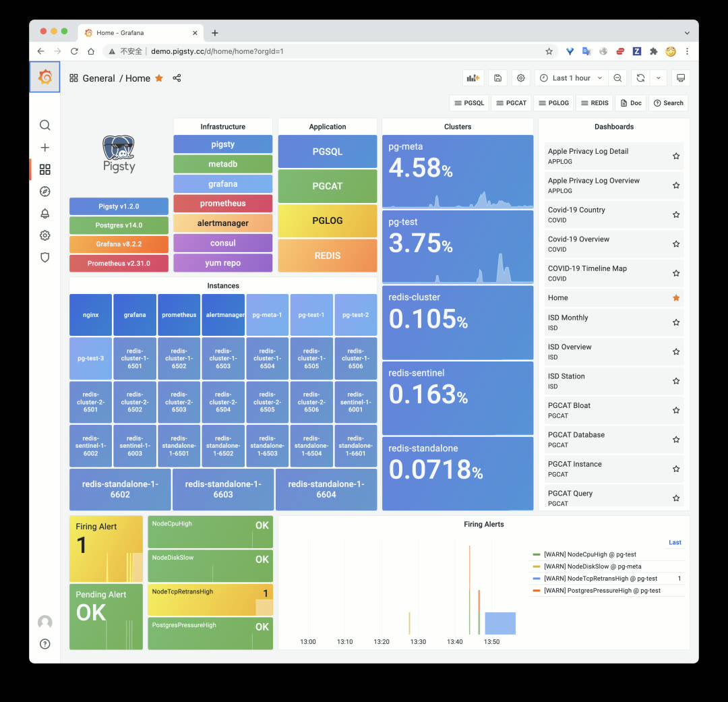Image resolution: width=728 pixels, height=702 pixels.
Task: Switch to the REDIS navigation link
Action: pyautogui.click(x=594, y=103)
